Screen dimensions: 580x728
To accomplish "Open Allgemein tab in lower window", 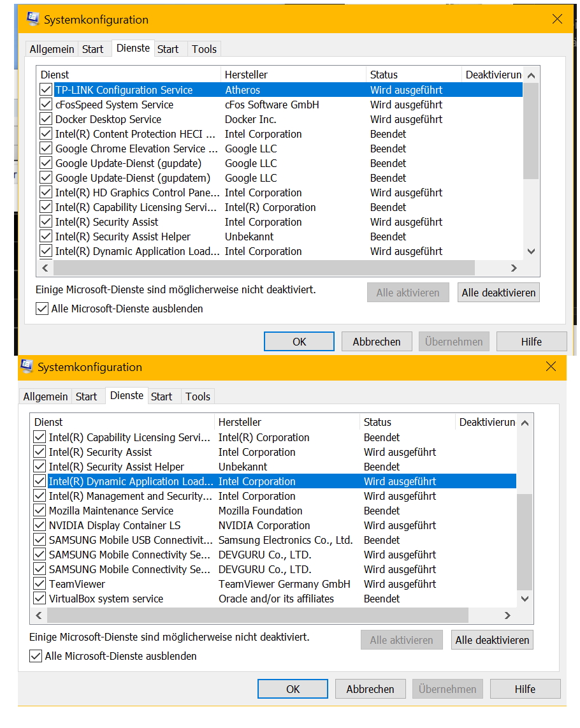I will click(45, 397).
